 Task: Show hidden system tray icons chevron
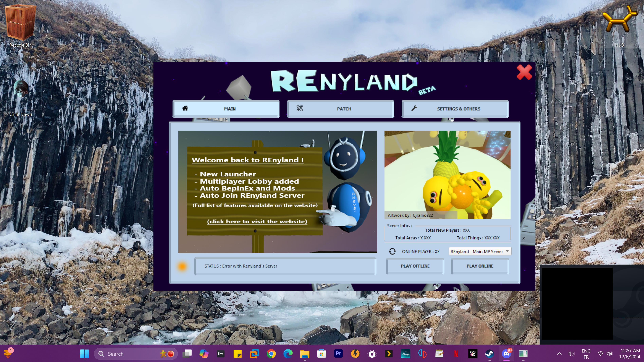point(559,354)
